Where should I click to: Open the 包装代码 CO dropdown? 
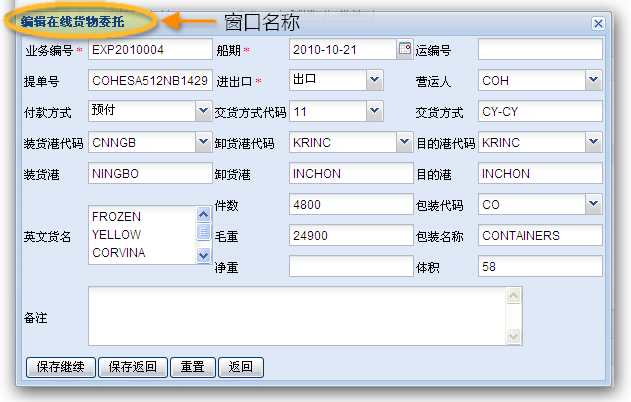[594, 204]
